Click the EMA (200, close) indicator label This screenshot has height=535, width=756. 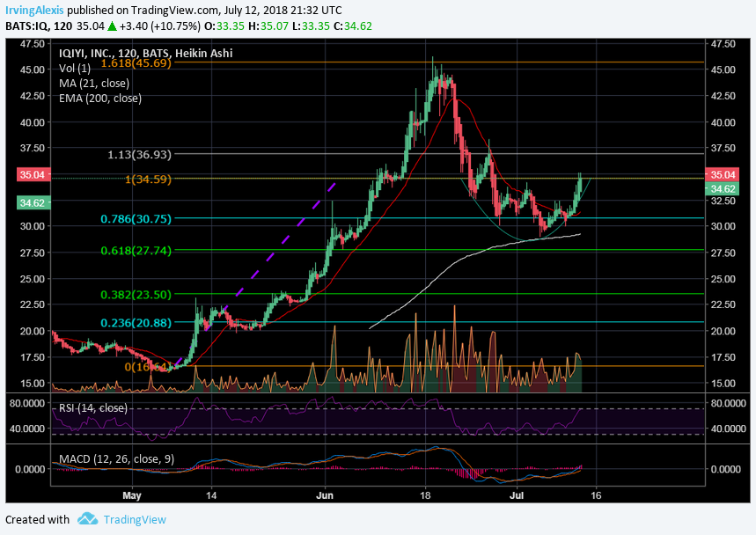pyautogui.click(x=100, y=99)
